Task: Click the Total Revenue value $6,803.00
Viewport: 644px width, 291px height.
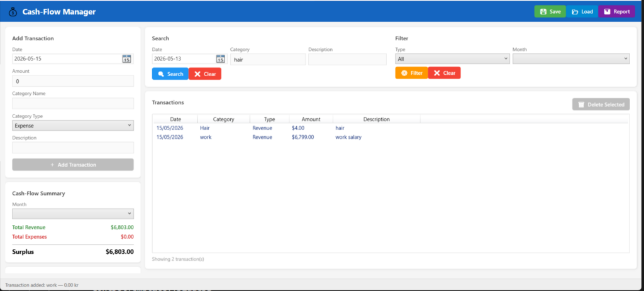Action: (x=122, y=228)
